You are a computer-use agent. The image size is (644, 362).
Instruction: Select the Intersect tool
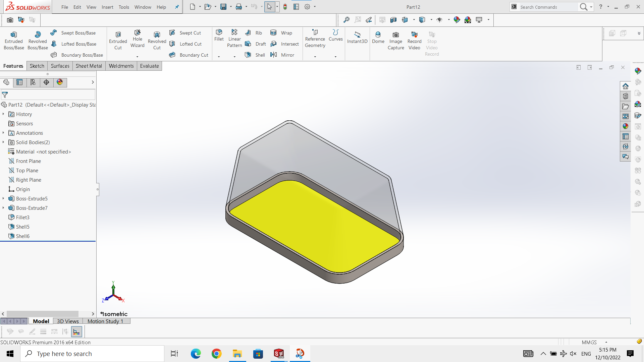(285, 44)
